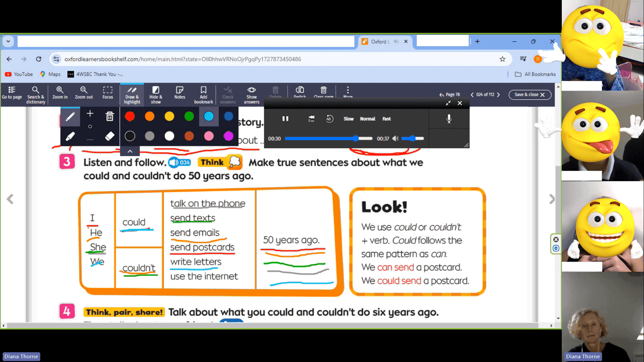Add a bookmark to this page

pyautogui.click(x=203, y=95)
